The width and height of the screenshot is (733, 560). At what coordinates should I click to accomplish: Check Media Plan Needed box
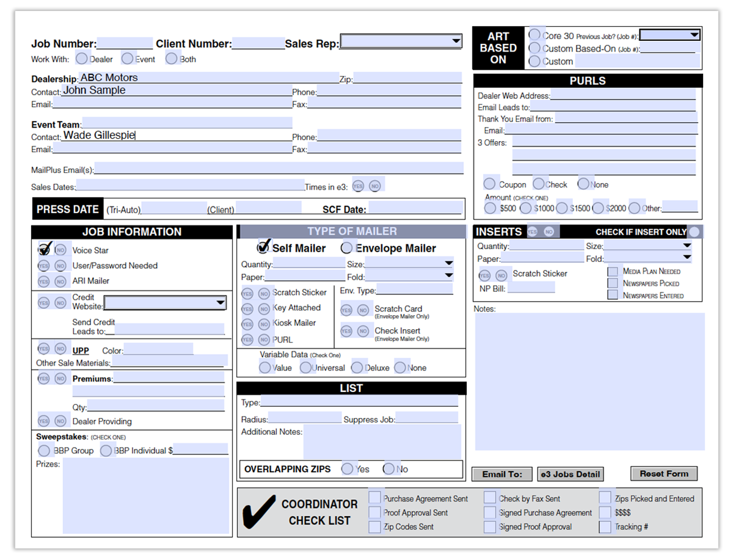613,271
